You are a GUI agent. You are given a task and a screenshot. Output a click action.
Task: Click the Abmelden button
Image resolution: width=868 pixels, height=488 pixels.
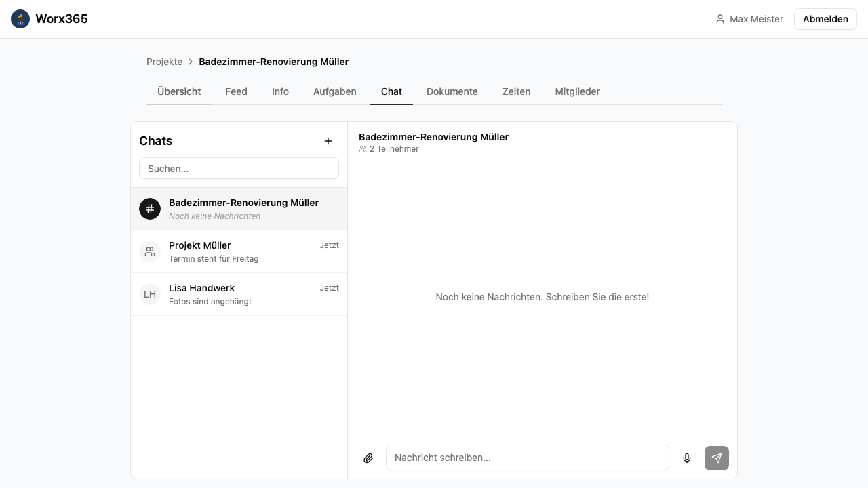[x=825, y=19]
